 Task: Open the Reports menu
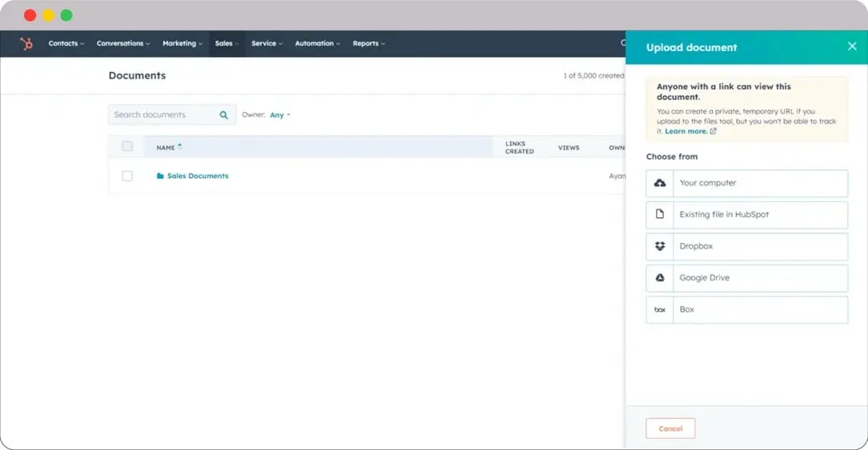(x=369, y=43)
